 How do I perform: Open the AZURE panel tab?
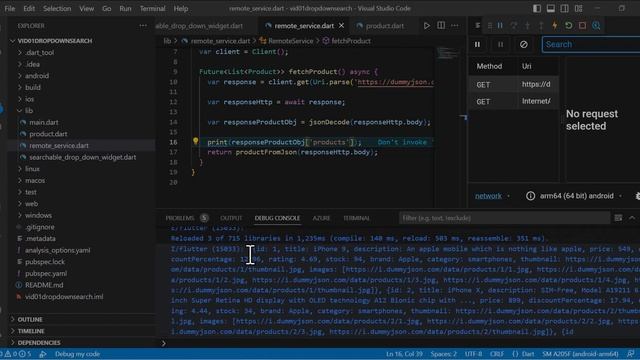pos(321,218)
